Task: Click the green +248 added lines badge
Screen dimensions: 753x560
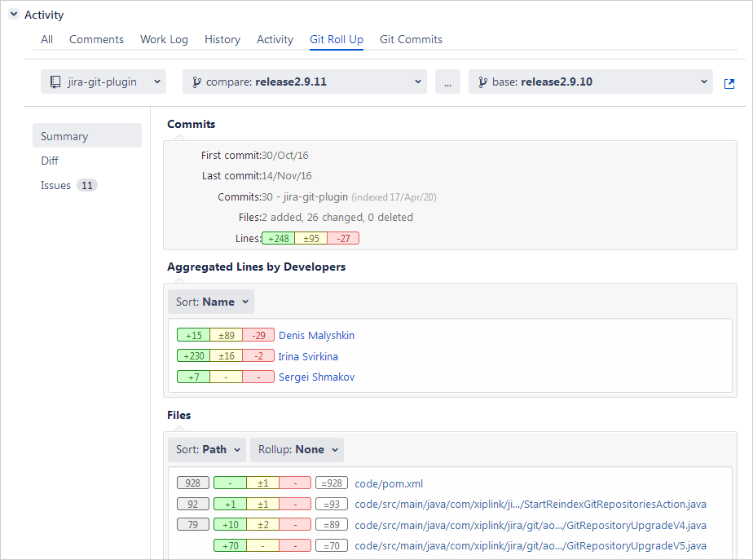Action: [278, 238]
